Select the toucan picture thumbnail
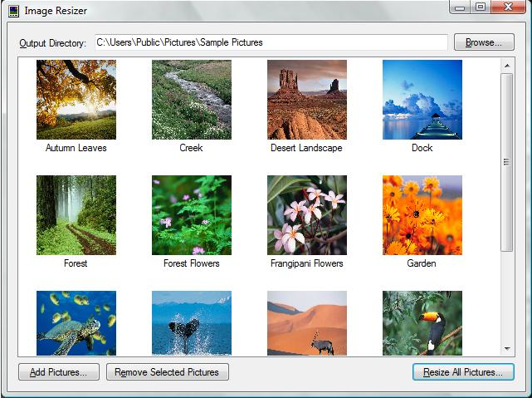Image resolution: width=532 pixels, height=398 pixels. [x=422, y=323]
